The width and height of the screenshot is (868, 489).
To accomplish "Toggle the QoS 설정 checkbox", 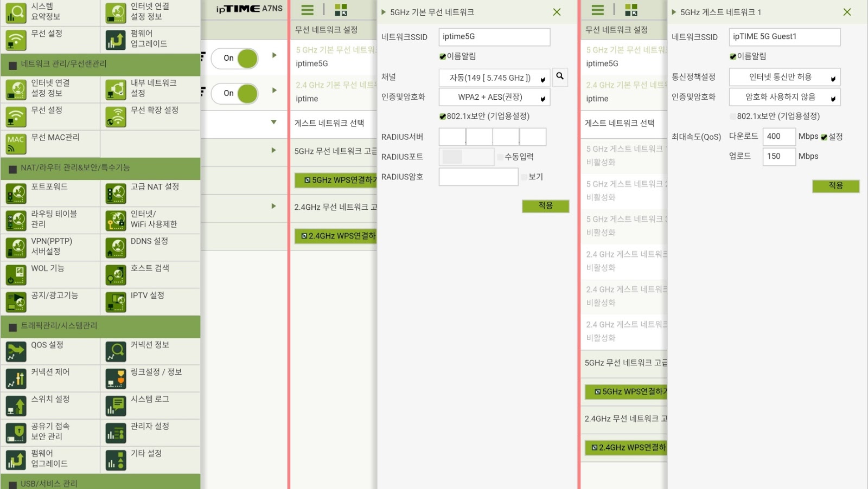I will [x=824, y=137].
